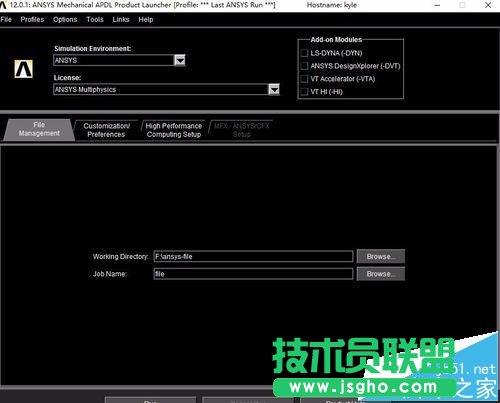500x403 pixels.
Task: Open the Profiles menu
Action: (x=32, y=19)
